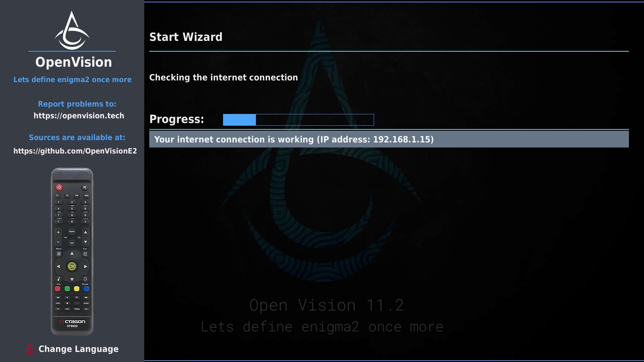
Task: Click the EPG button on remote
Action: (72, 243)
